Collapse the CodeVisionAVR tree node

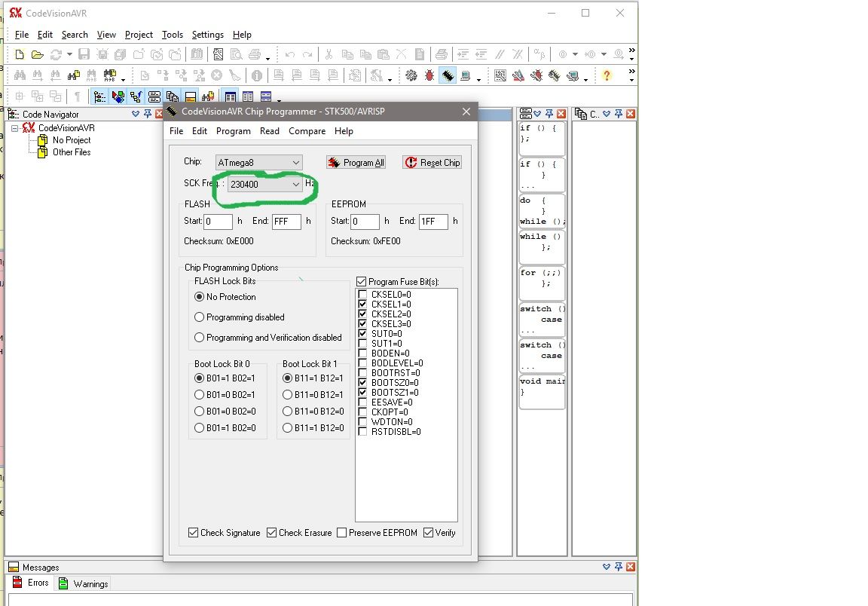tap(15, 128)
